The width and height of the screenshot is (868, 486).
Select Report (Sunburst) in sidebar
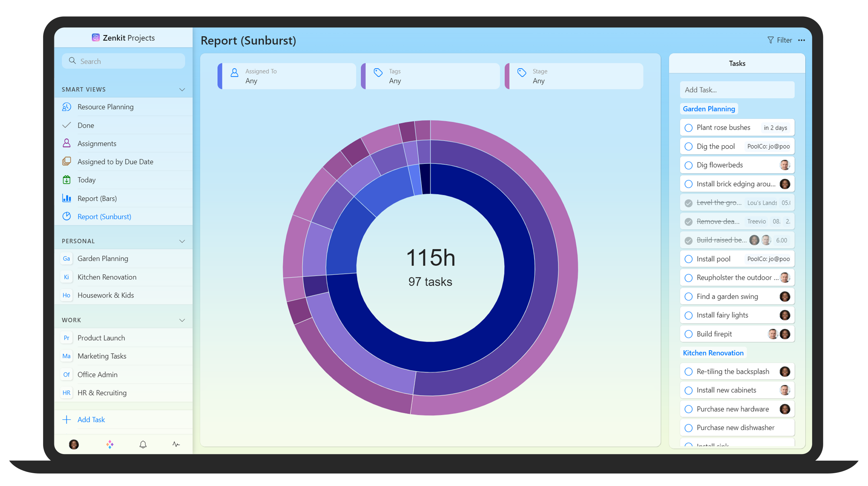[x=104, y=217]
